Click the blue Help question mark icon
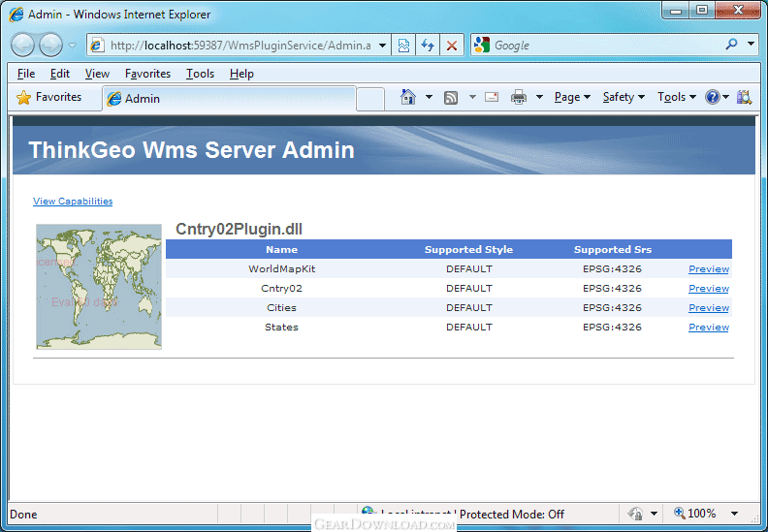This screenshot has width=768, height=532. (712, 97)
